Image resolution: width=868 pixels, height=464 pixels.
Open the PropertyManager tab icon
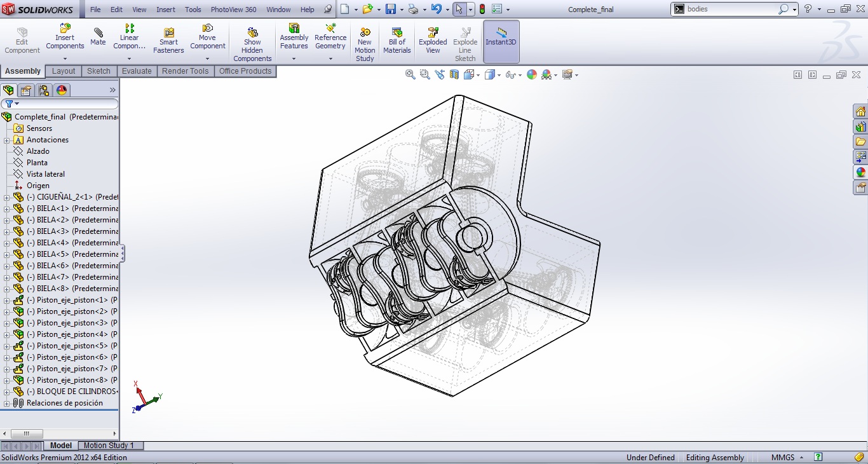[x=26, y=90]
